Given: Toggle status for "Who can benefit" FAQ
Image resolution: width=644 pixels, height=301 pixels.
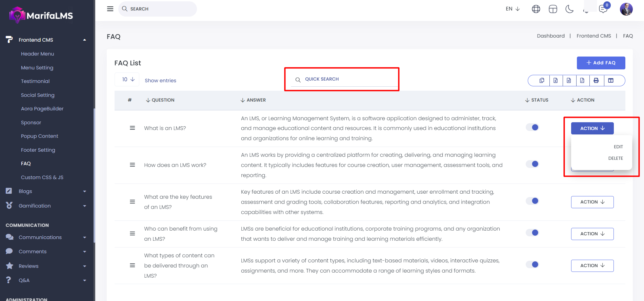Looking at the screenshot, I should pos(532,233).
